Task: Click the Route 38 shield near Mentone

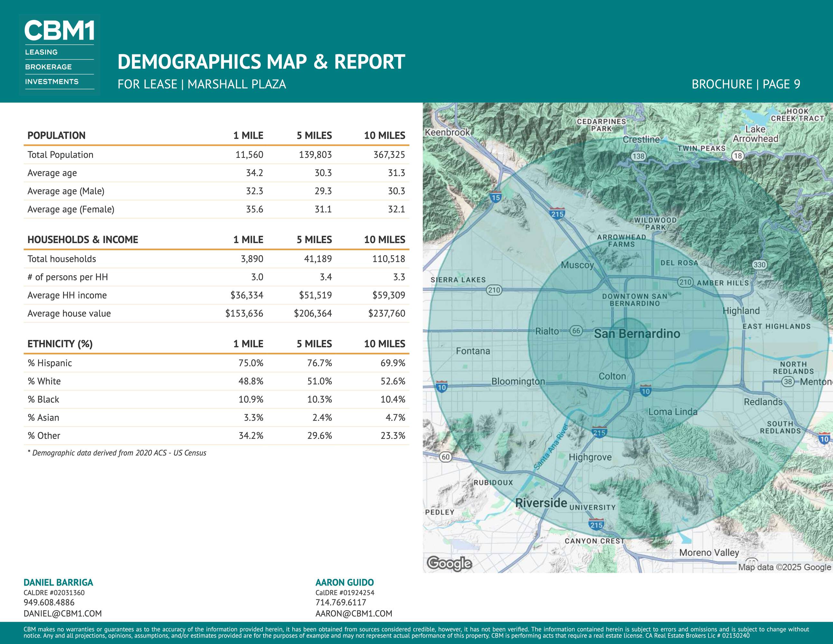Action: tap(788, 382)
